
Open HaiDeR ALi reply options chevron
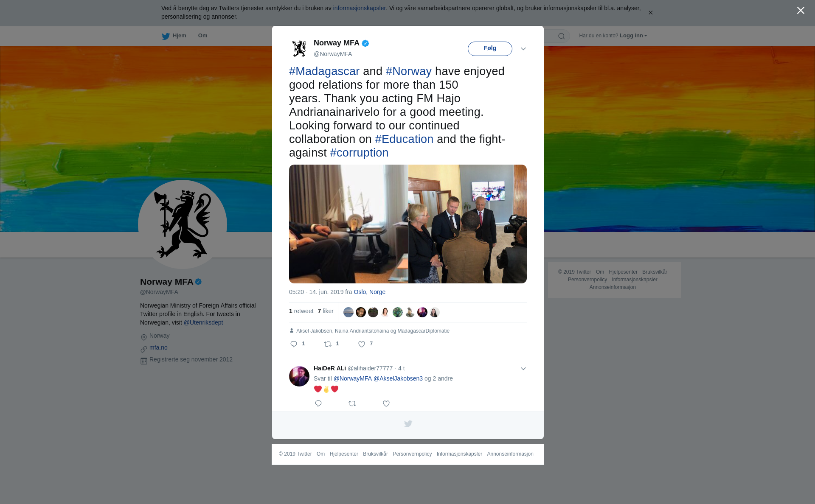pyautogui.click(x=523, y=369)
